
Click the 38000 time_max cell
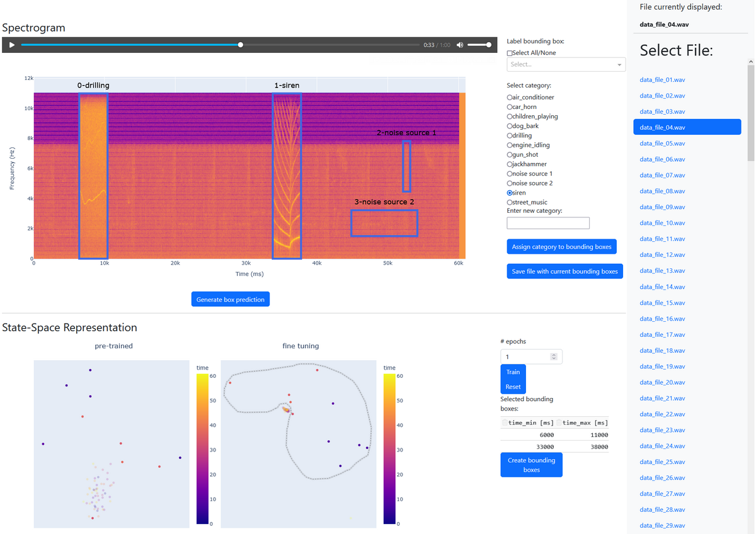pyautogui.click(x=582, y=447)
